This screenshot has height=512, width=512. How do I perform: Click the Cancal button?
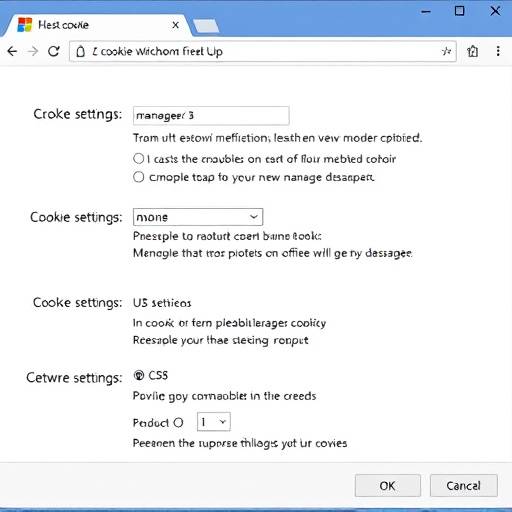(464, 486)
